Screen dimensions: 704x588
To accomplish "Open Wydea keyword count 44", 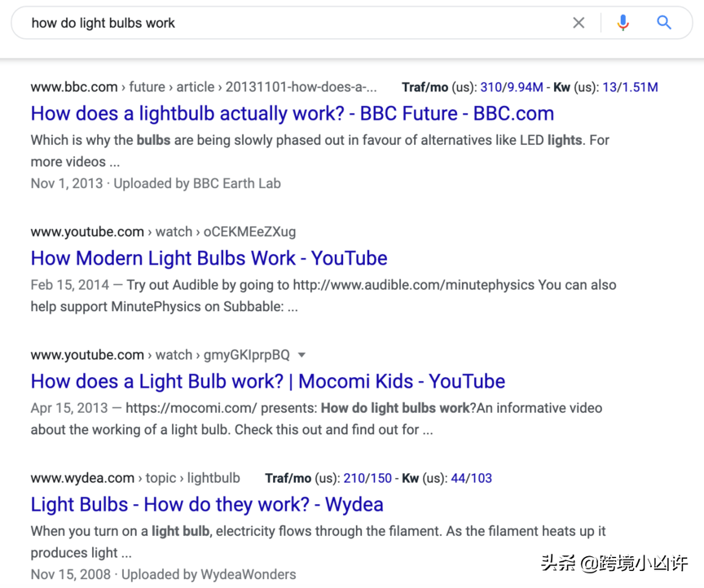I will point(458,478).
